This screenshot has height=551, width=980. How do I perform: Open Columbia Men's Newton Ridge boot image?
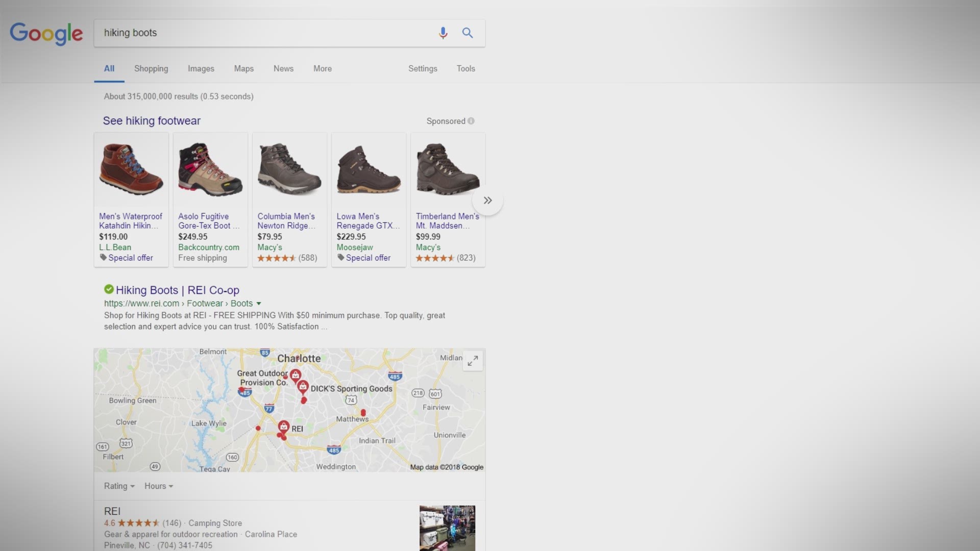click(x=289, y=169)
